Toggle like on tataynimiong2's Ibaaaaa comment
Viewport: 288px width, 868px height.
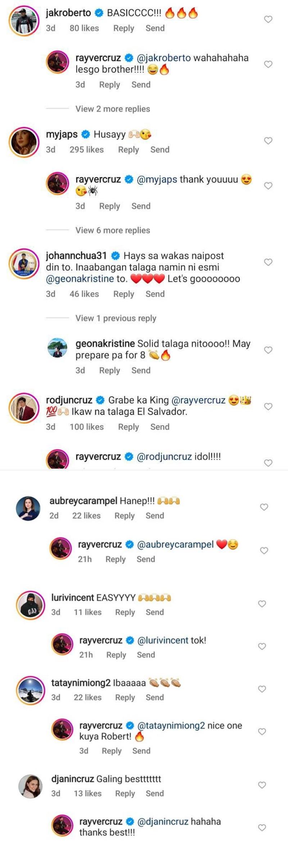click(262, 689)
